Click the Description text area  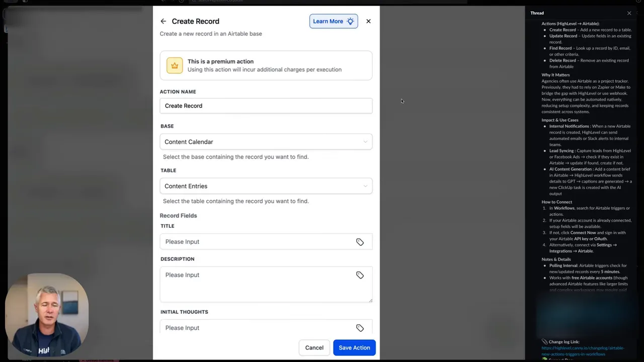(x=266, y=285)
